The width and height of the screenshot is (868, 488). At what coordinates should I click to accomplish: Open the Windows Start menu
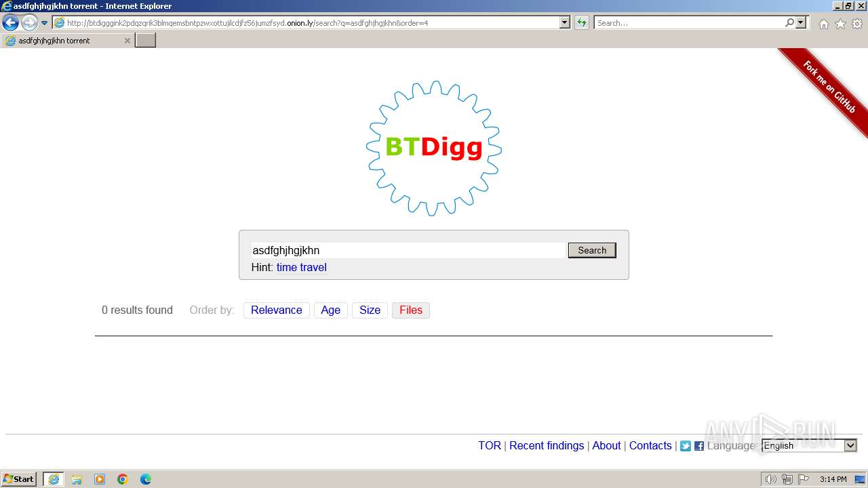(19, 479)
